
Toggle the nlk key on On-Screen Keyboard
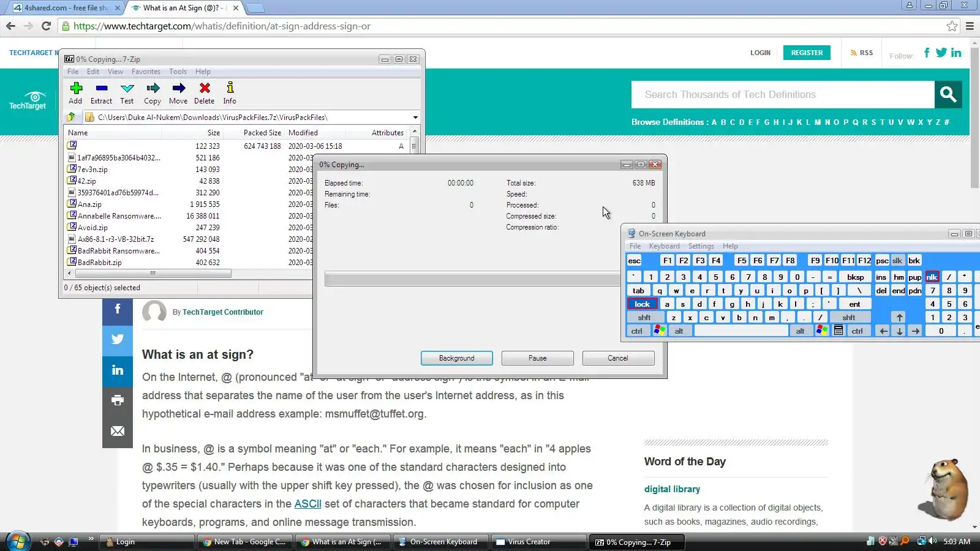(x=932, y=277)
